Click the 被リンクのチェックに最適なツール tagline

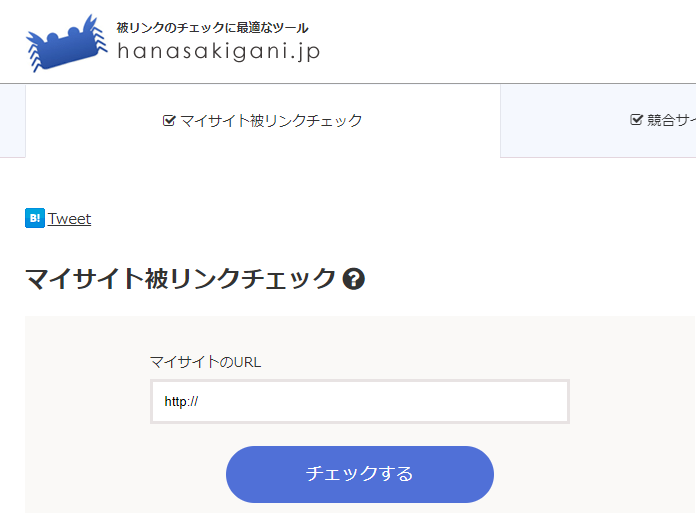[212, 27]
